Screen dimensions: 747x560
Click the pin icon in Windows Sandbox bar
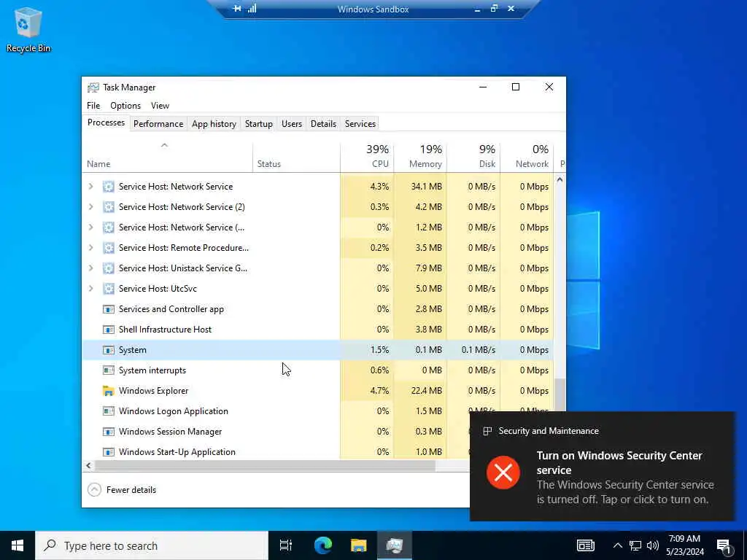pos(237,9)
